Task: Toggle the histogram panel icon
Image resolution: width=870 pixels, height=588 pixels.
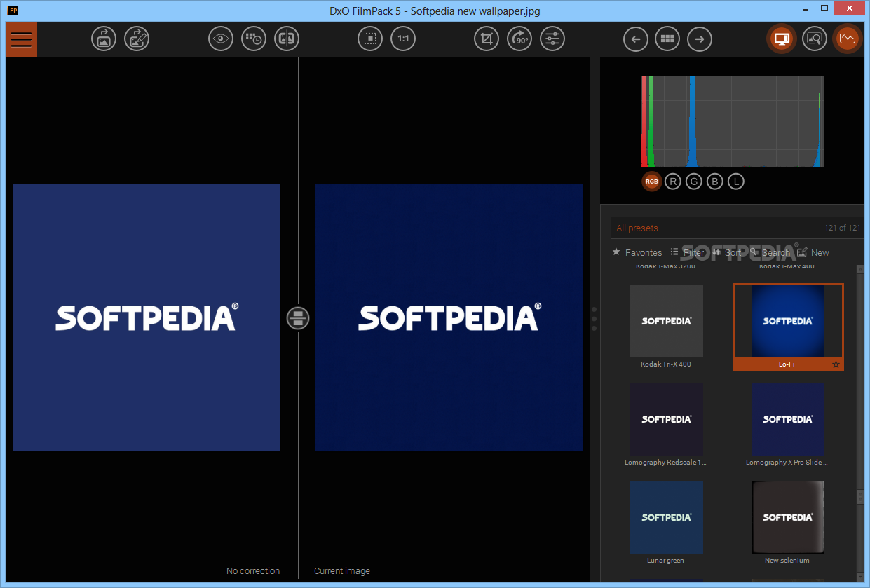Action: coord(848,39)
